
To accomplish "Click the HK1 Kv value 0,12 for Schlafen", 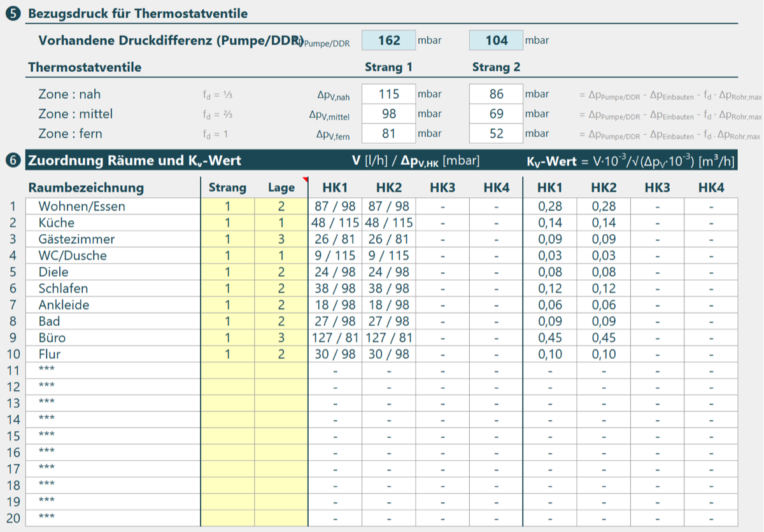I will point(550,288).
